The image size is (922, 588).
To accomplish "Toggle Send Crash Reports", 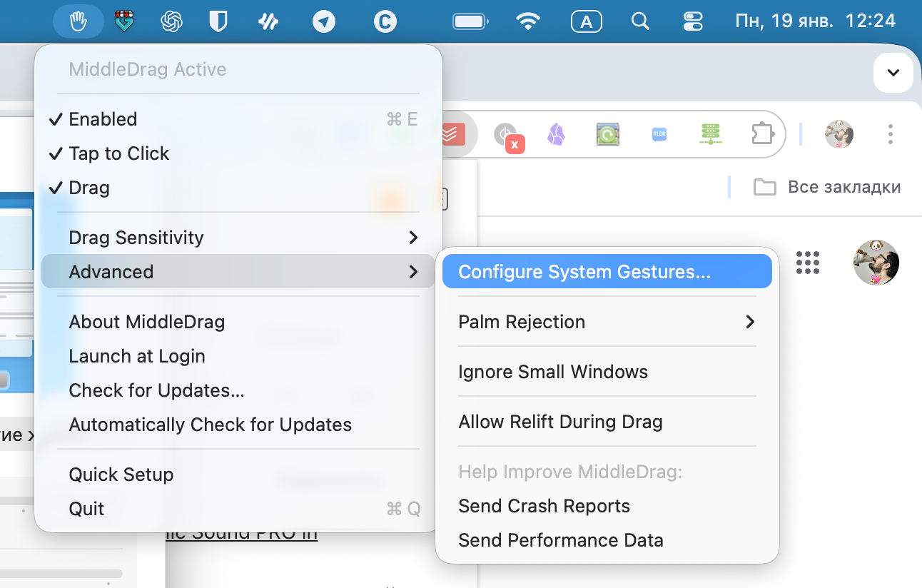I will click(x=607, y=506).
